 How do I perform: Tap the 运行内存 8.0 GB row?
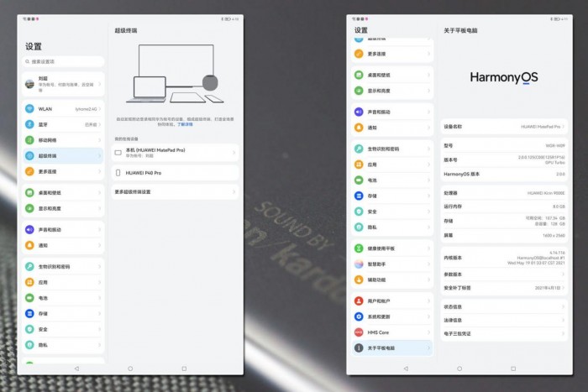[x=504, y=206]
